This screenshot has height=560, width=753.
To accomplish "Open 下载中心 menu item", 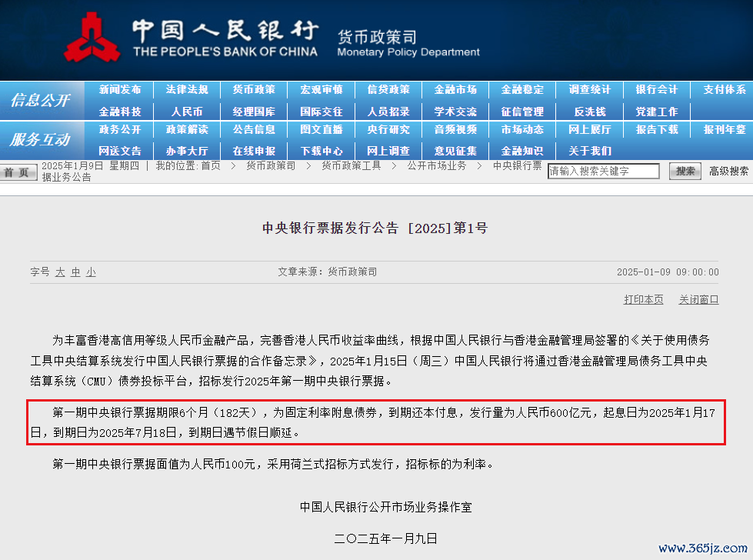I will coord(322,151).
